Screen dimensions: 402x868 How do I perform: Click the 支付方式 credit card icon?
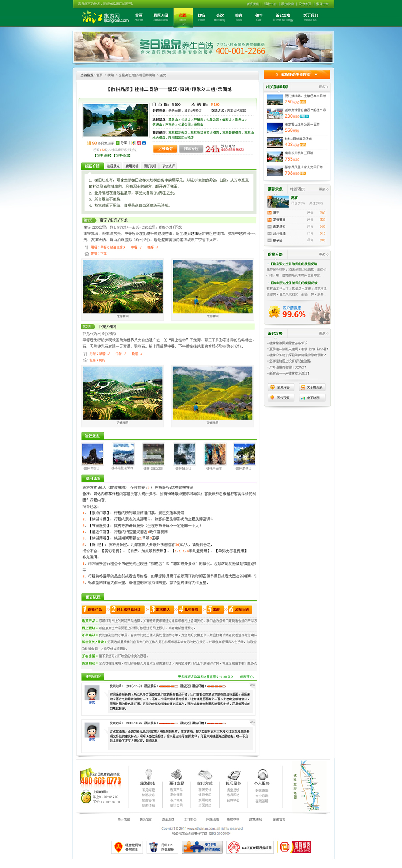pos(205,774)
